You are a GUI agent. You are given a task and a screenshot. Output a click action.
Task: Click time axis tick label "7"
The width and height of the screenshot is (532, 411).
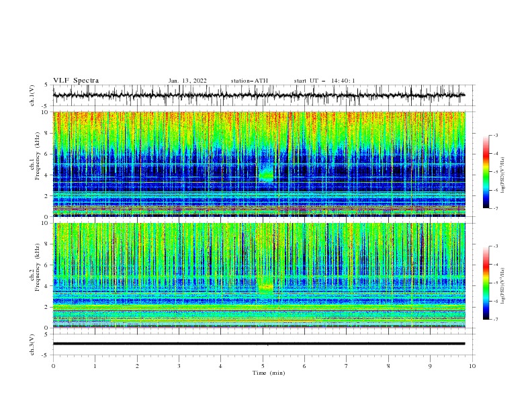pyautogui.click(x=347, y=366)
